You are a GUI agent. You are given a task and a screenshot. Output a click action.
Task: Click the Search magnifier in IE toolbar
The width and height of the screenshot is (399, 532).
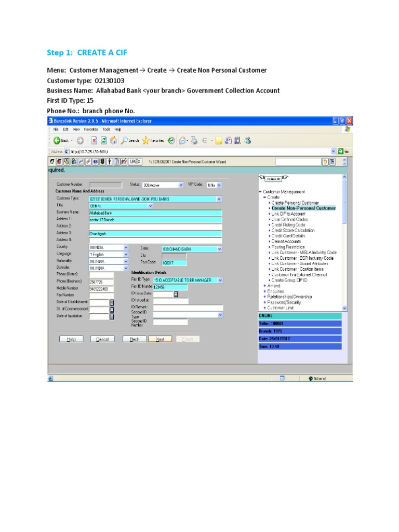[x=125, y=140]
